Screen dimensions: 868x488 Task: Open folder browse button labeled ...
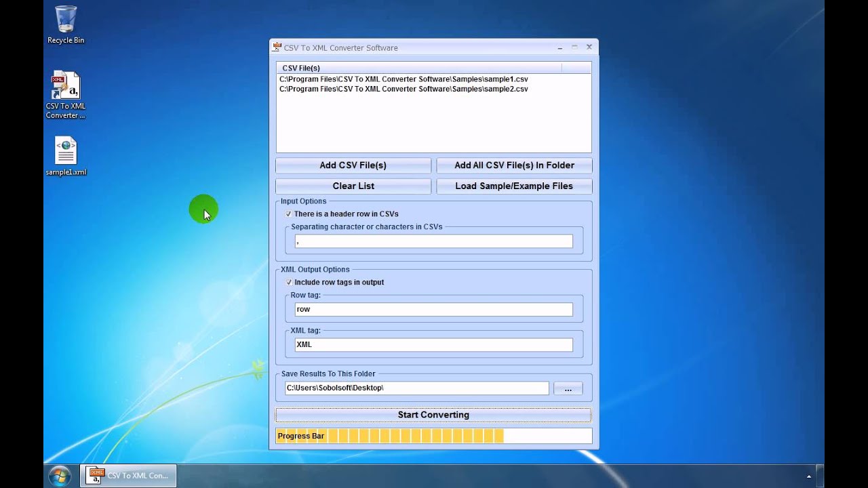(x=568, y=388)
